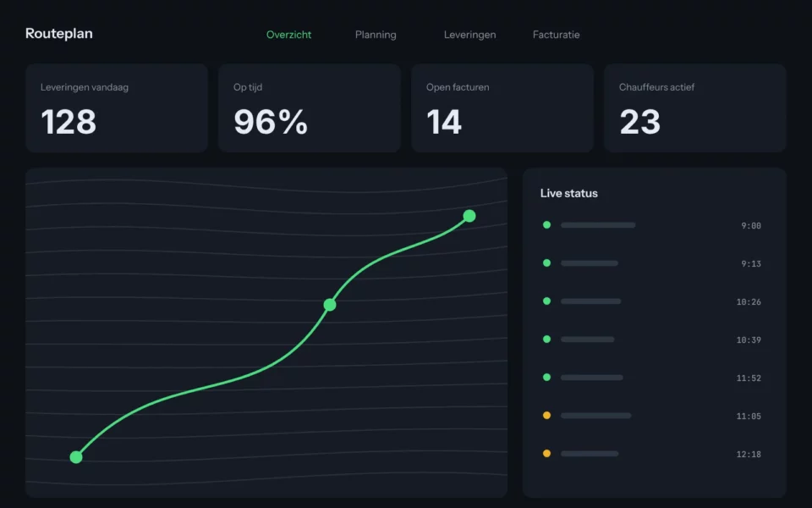Select the 11:52 timestamp in Live status

click(749, 378)
